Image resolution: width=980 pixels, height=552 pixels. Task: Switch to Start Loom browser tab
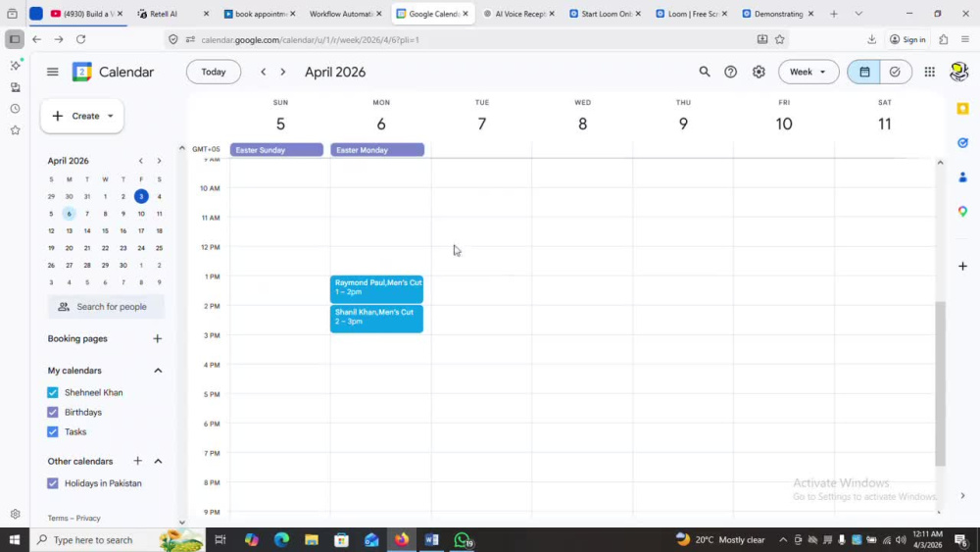[x=605, y=14]
